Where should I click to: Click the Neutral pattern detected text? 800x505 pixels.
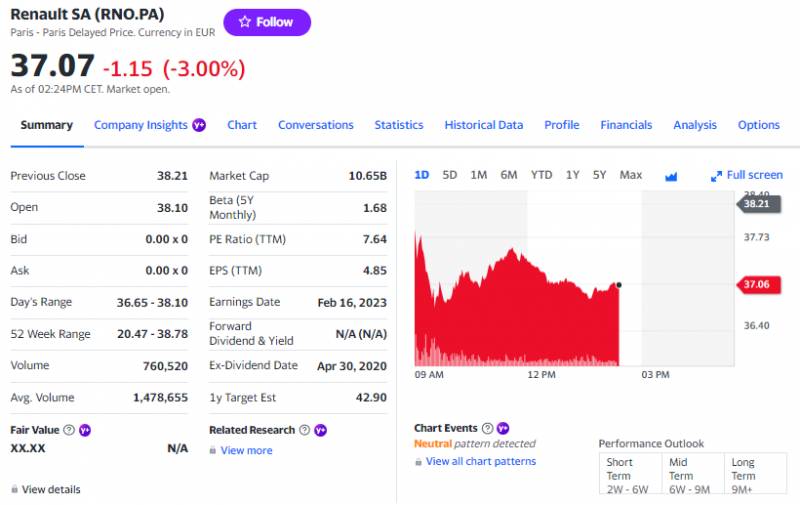coord(474,444)
